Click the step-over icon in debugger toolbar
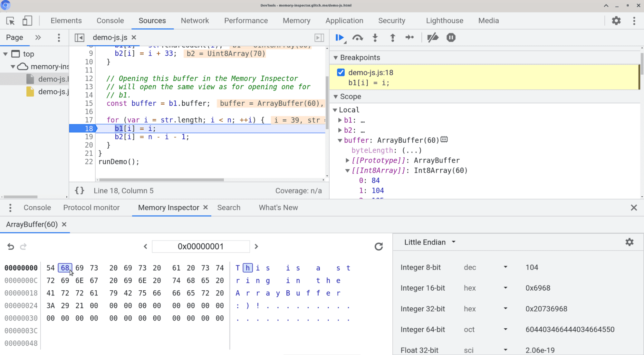This screenshot has width=644, height=355. click(357, 38)
